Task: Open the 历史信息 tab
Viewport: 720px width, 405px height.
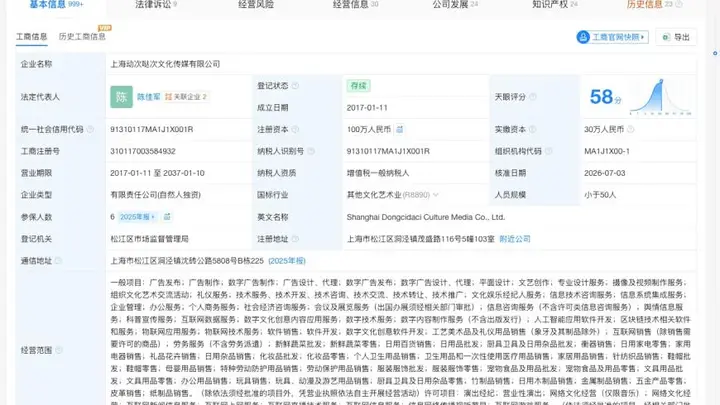Action: (654, 5)
